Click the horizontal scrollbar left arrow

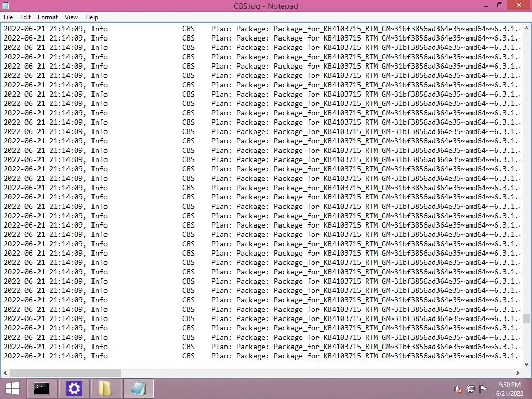(5, 373)
